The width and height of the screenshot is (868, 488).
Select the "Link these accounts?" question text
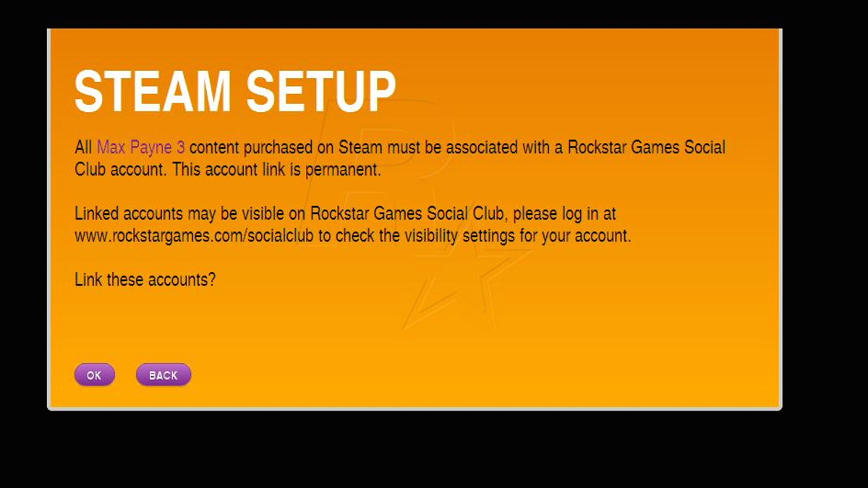(145, 280)
